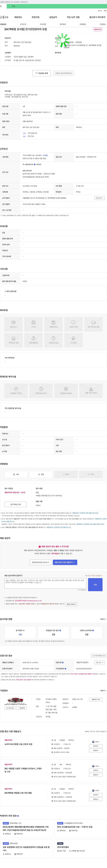Click the 고용24 logo

point(4,17)
